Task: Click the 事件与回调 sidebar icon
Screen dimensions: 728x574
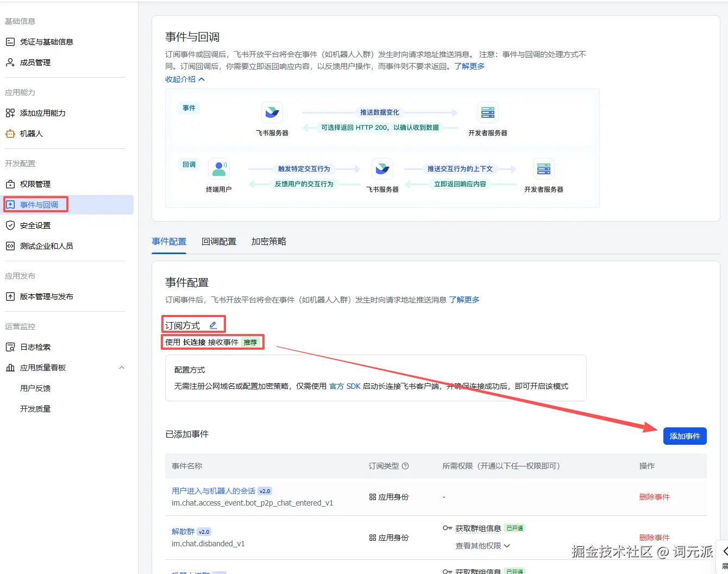Action: 10,205
